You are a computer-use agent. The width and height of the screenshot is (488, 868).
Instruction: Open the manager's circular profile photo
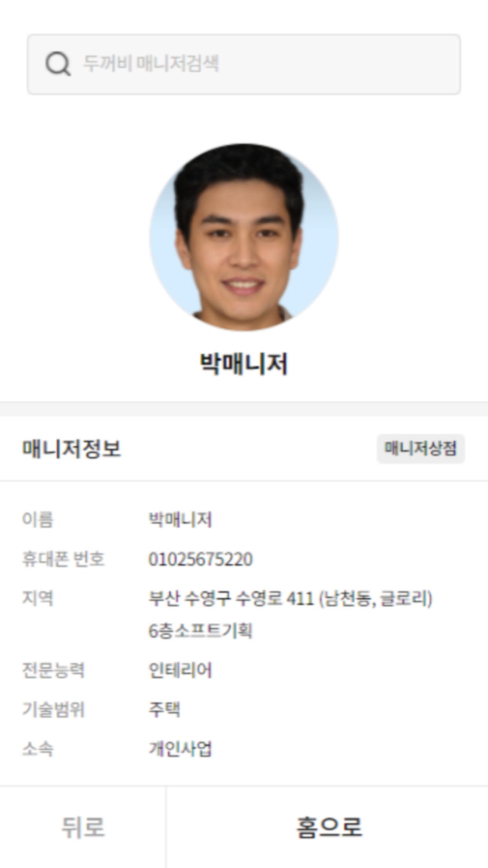tap(244, 237)
